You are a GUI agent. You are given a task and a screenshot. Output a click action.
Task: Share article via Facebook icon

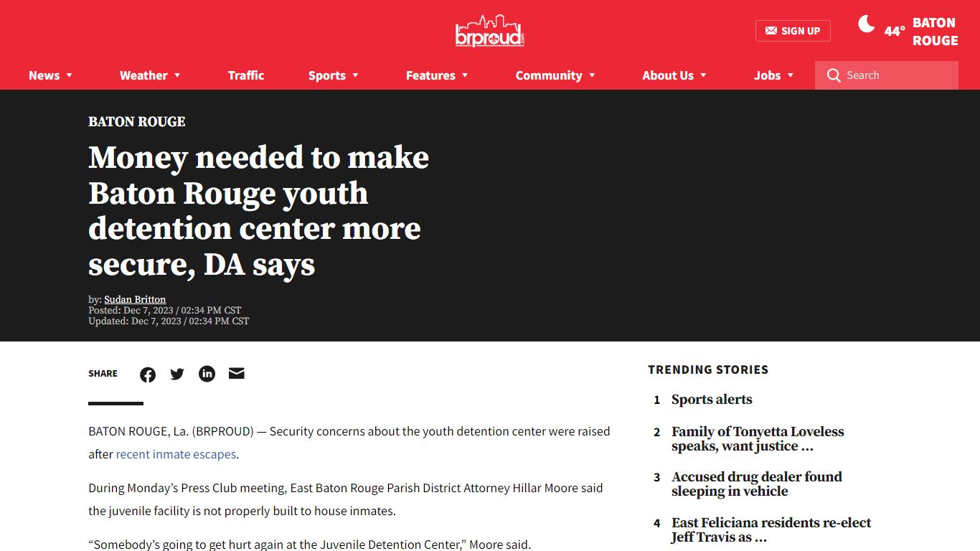pos(148,375)
